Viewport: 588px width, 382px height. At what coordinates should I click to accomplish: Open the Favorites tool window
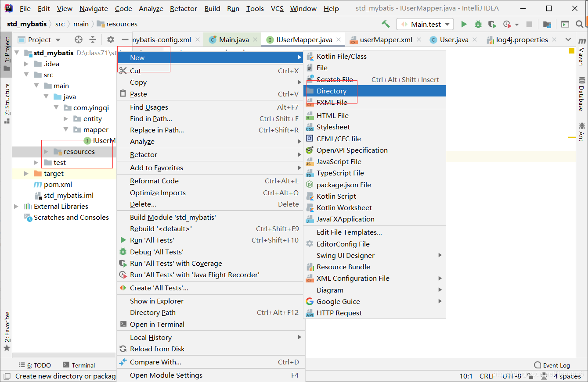coord(7,332)
